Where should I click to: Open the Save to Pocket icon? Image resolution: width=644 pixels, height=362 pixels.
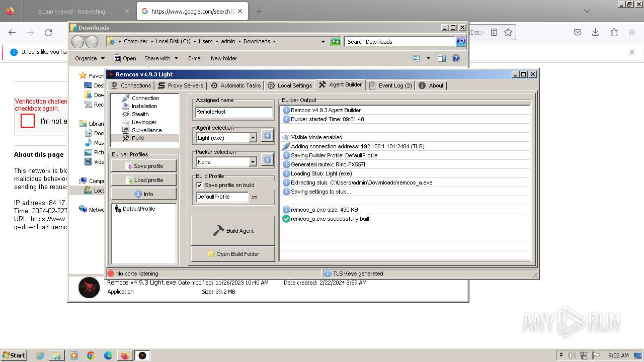tap(578, 32)
